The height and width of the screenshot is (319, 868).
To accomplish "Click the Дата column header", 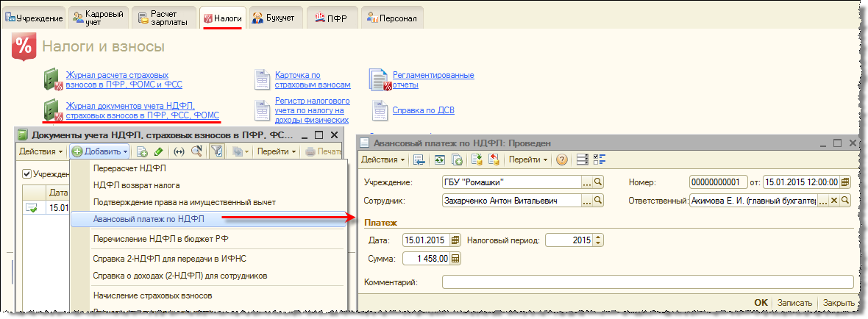I will 58,193.
